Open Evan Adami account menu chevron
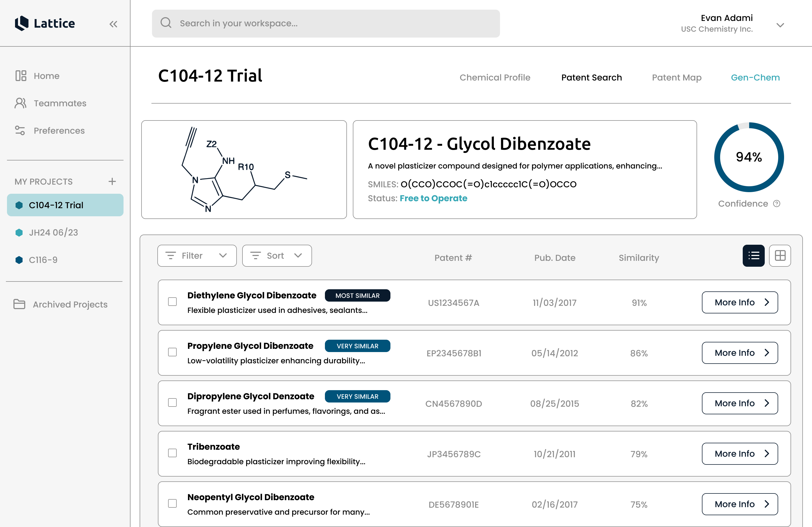The width and height of the screenshot is (812, 527). (780, 25)
